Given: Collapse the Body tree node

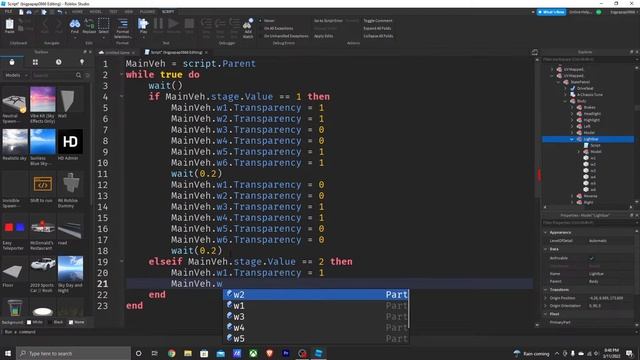Looking at the screenshot, I should coord(565,101).
